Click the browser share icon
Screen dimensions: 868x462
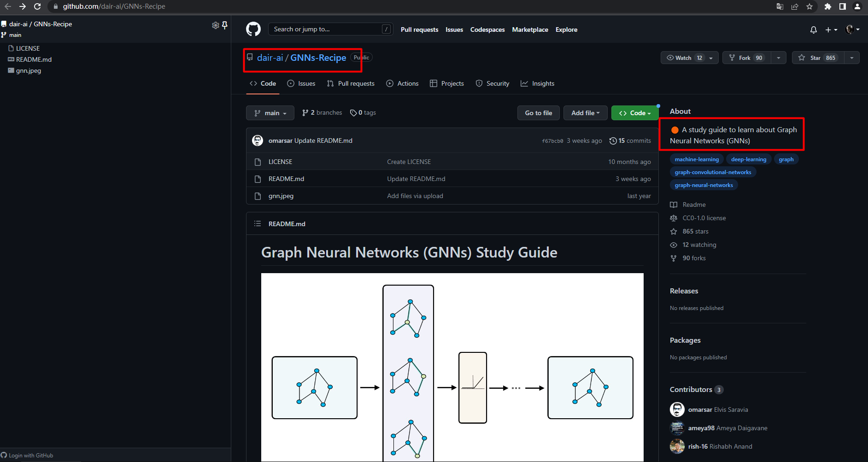[x=795, y=6]
